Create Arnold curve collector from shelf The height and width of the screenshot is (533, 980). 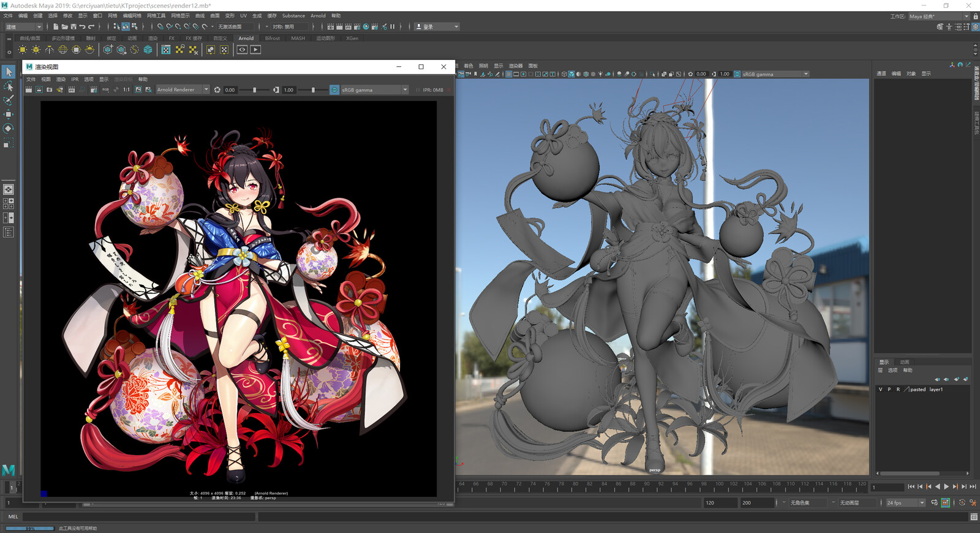135,50
